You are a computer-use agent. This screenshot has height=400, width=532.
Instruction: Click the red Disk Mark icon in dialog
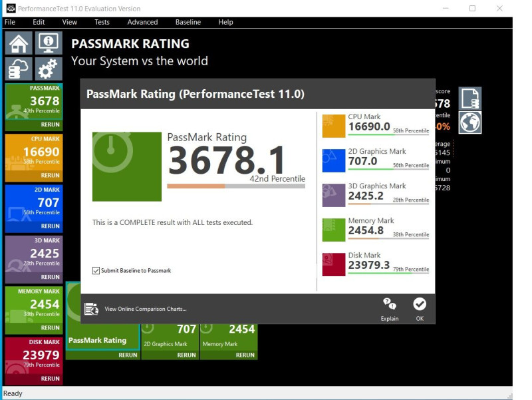point(334,264)
